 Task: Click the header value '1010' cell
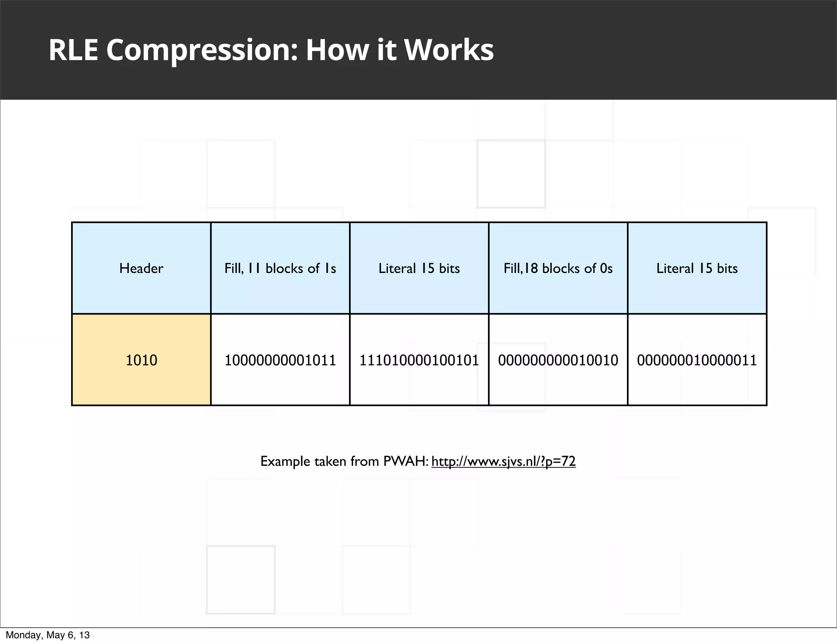point(141,360)
